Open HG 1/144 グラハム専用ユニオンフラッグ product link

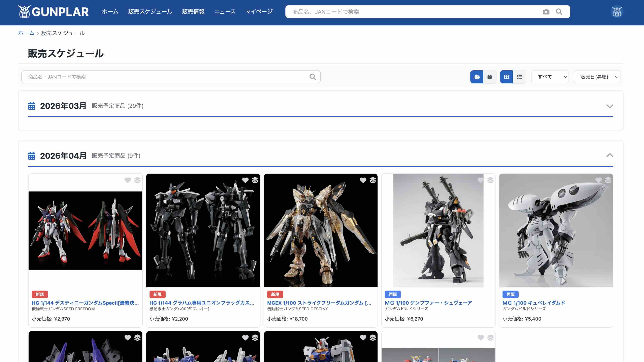[x=202, y=303]
